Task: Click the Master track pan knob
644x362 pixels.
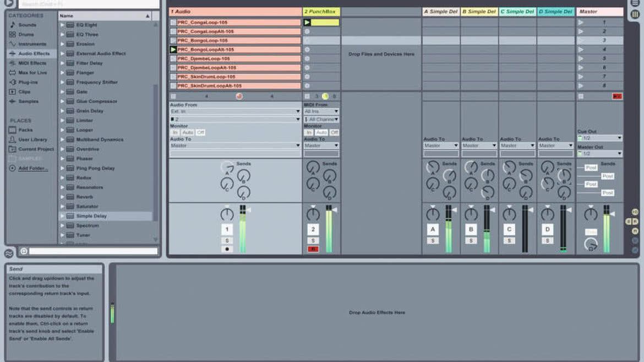Action: click(x=591, y=214)
